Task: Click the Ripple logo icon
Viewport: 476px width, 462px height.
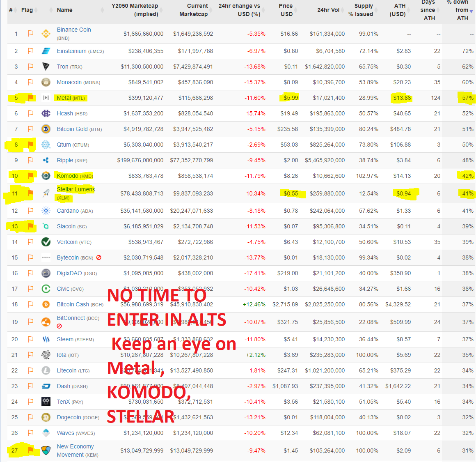Action: 46,161
